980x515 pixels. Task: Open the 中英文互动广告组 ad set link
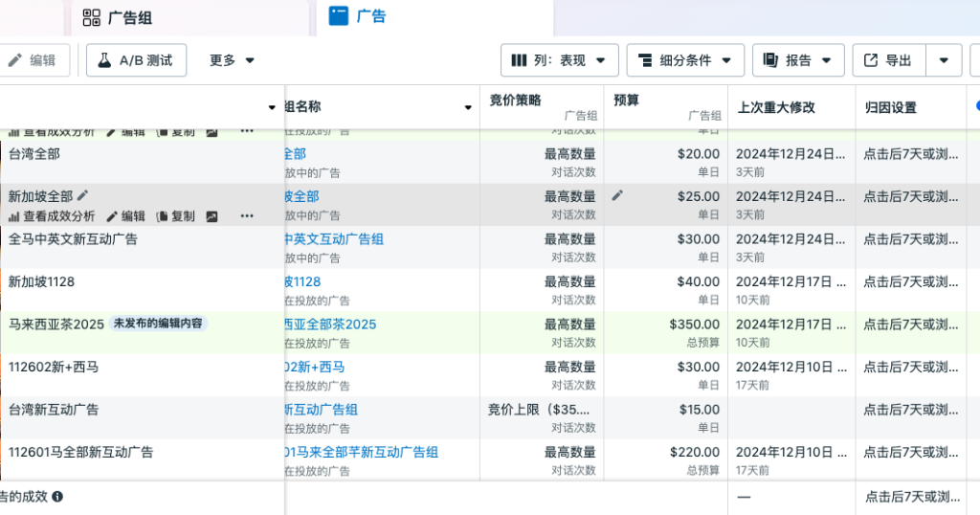(334, 238)
